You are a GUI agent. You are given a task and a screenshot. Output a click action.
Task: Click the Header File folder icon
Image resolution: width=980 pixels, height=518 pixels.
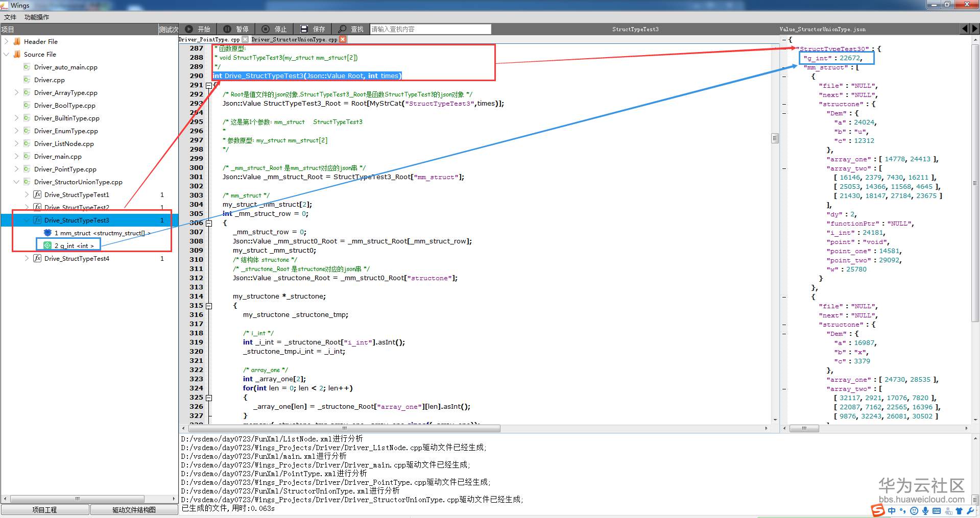pos(17,41)
